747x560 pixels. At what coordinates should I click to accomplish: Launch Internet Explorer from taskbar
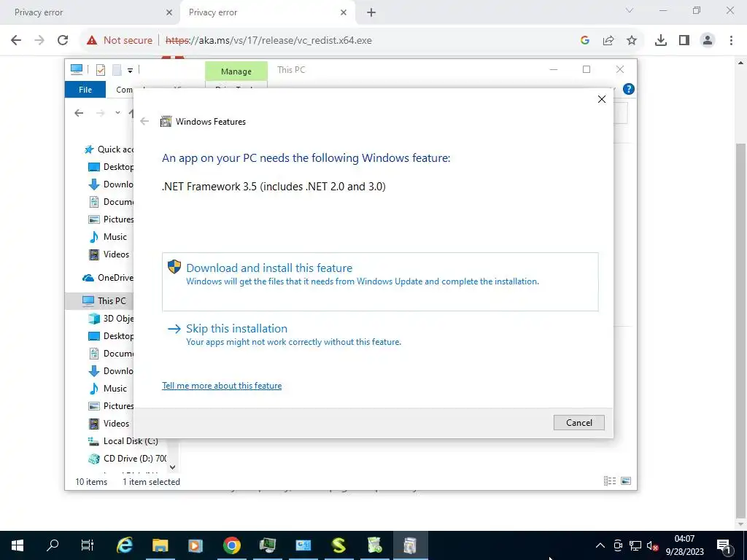pyautogui.click(x=124, y=545)
